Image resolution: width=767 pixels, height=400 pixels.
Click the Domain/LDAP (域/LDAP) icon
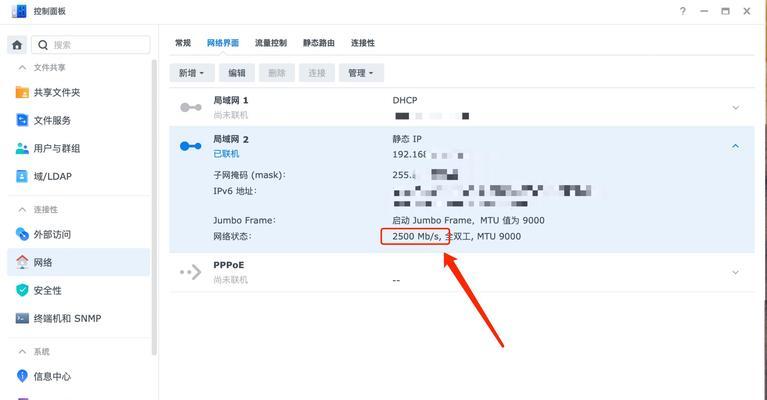pos(22,176)
